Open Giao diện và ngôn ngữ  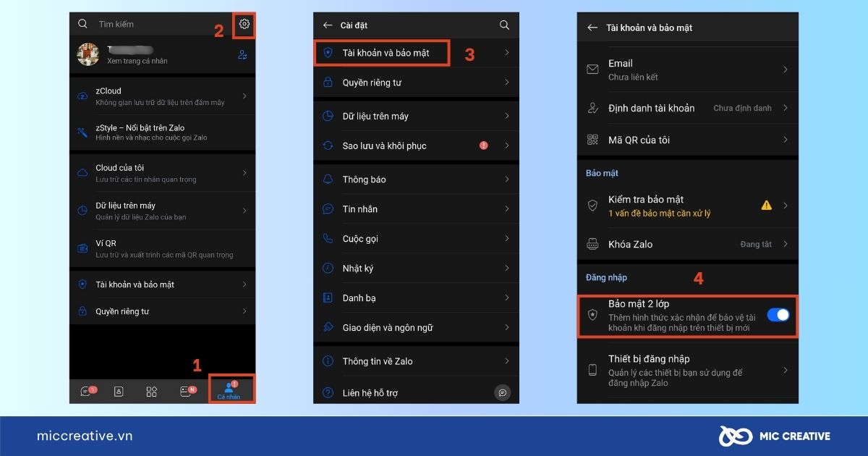click(x=417, y=328)
